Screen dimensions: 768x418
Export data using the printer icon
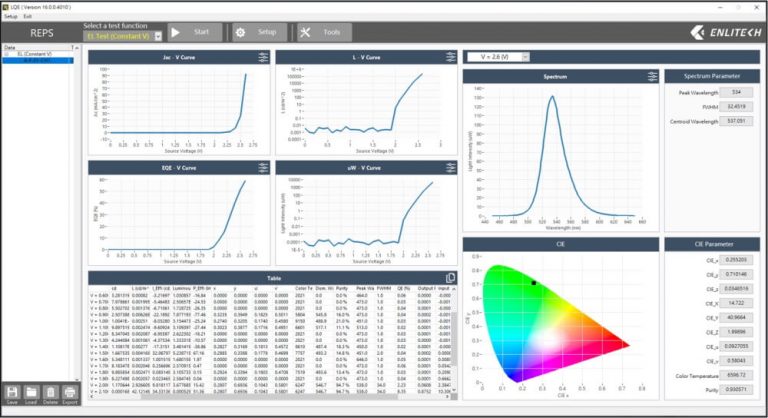click(70, 393)
